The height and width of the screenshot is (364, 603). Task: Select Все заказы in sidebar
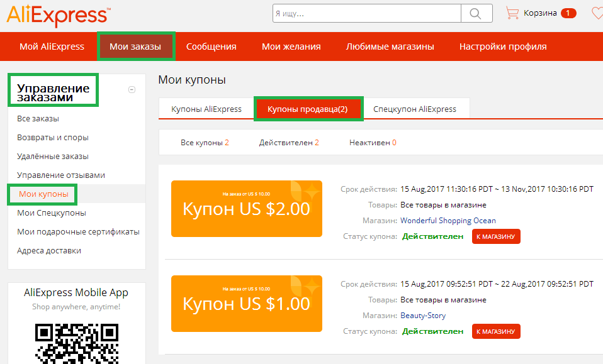click(x=38, y=119)
